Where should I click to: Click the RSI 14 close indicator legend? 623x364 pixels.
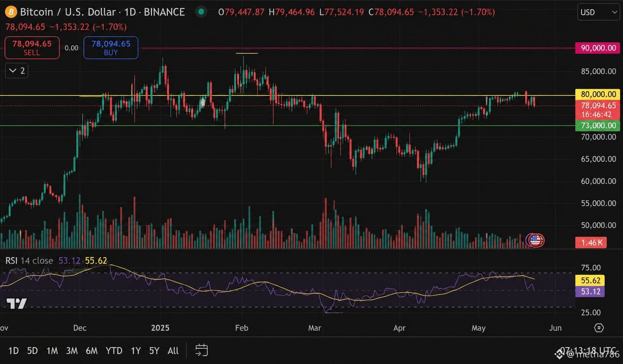[29, 261]
